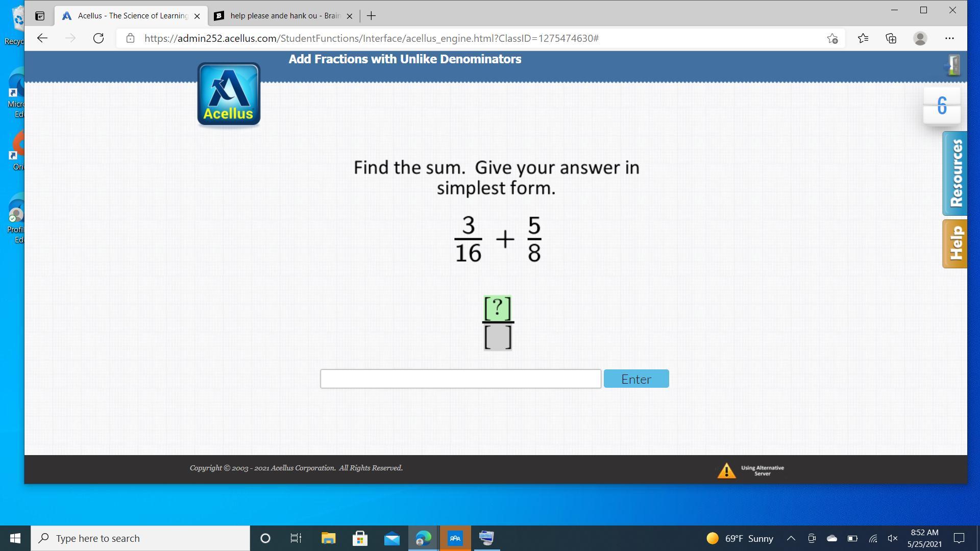
Task: Select the gray denominator placeholder box
Action: coord(498,338)
